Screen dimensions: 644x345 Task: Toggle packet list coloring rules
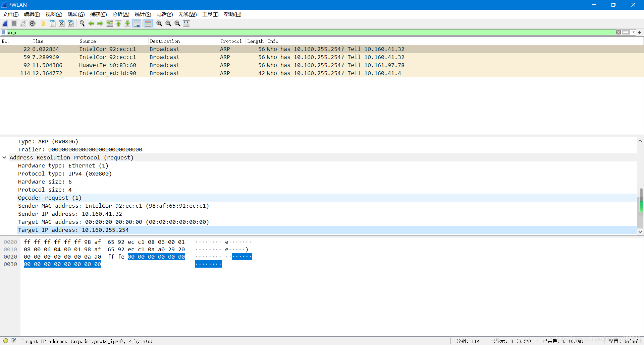148,23
